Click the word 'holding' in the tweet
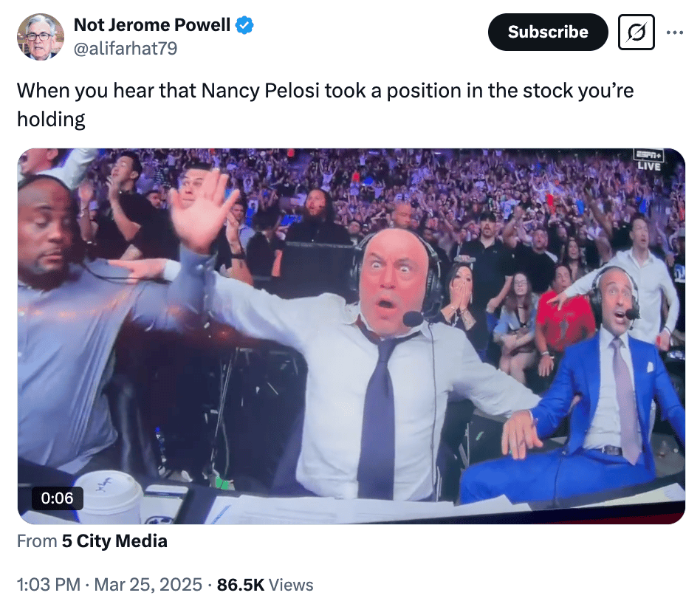700x604 pixels. (51, 120)
